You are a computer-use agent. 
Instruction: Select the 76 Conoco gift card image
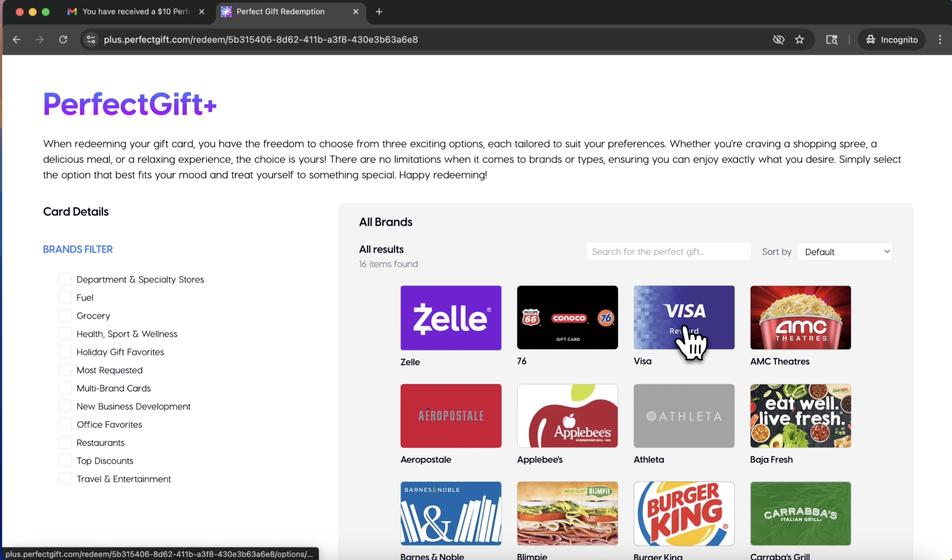pos(568,317)
